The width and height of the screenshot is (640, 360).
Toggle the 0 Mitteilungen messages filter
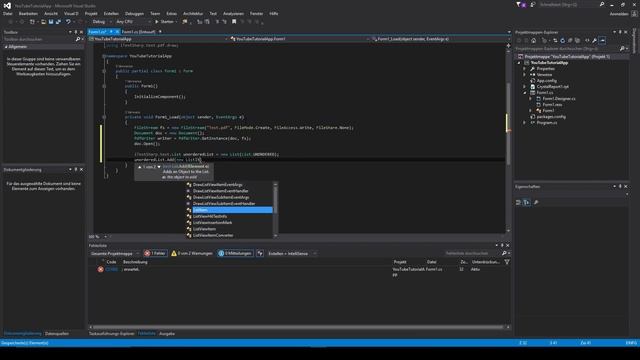coord(235,253)
